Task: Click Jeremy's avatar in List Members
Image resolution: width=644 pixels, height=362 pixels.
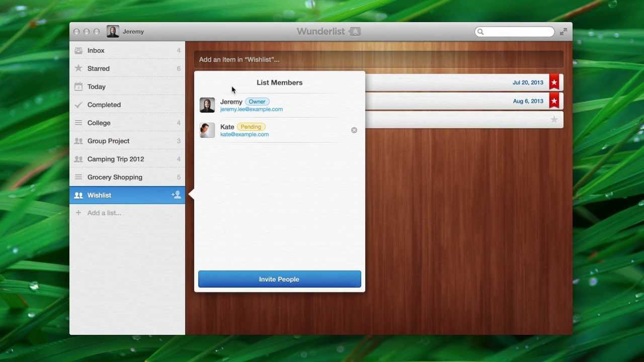Action: pyautogui.click(x=207, y=105)
